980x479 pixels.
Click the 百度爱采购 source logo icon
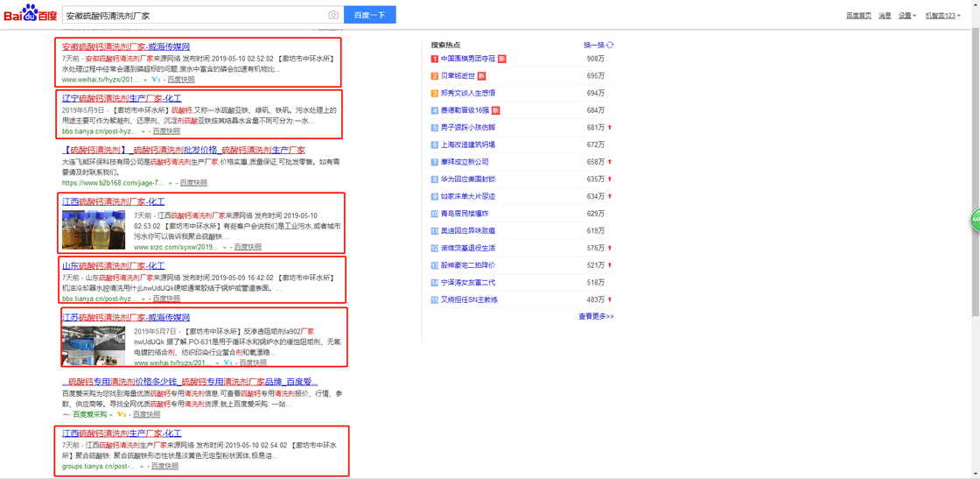(x=66, y=414)
